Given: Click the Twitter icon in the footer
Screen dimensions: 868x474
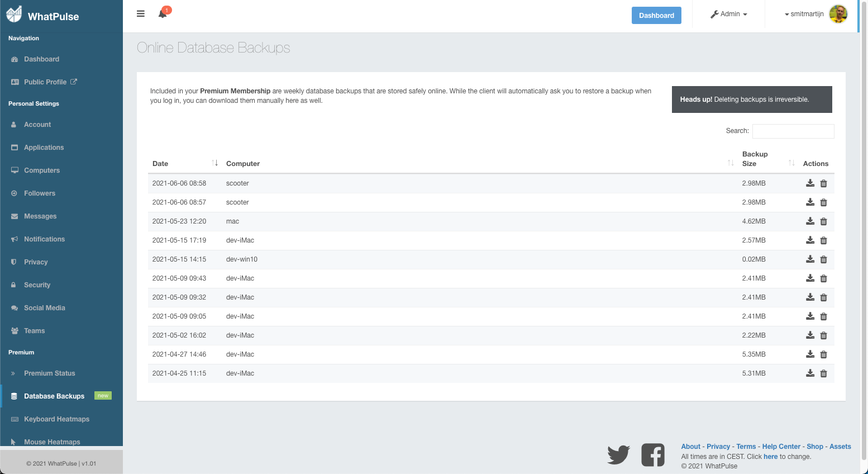Looking at the screenshot, I should pos(618,454).
